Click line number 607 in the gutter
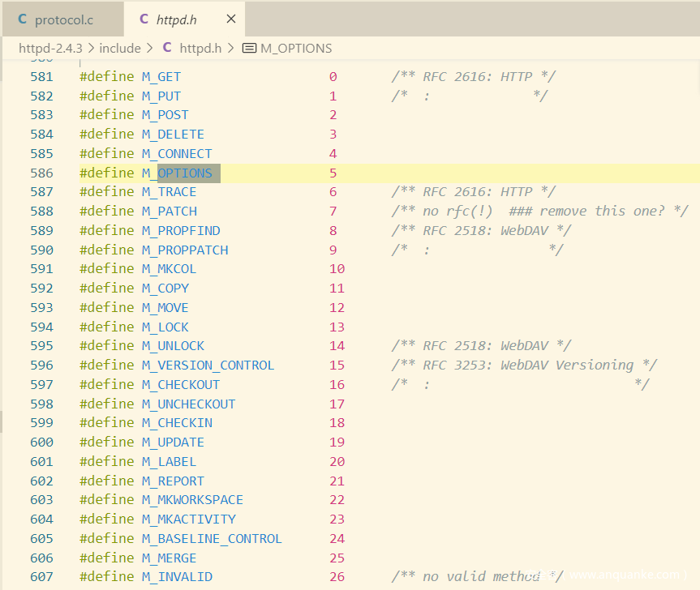This screenshot has height=590, width=700. coord(41,577)
